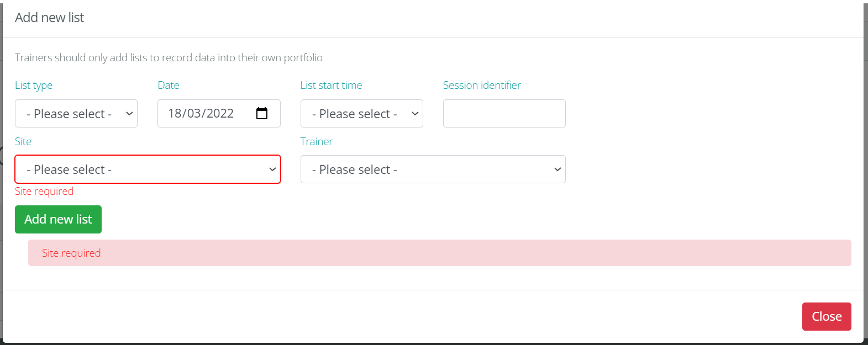Screen dimensions: 868x345
Task: Expand the List start time dropdown
Action: point(361,114)
